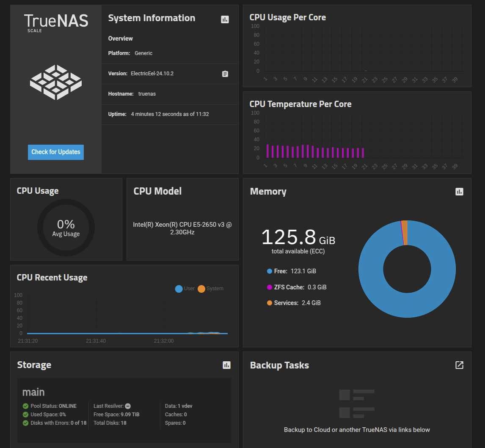
Task: Click the Memory card title
Action: pyautogui.click(x=268, y=192)
